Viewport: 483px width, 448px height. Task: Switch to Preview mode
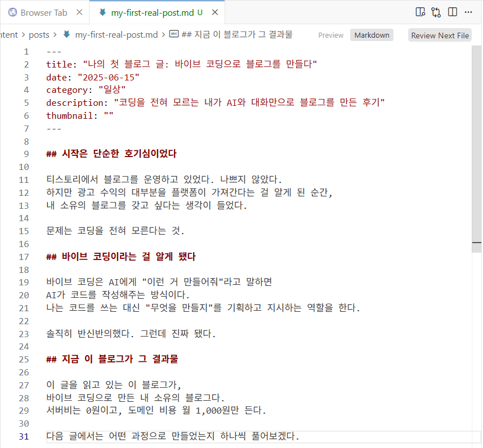tap(330, 35)
